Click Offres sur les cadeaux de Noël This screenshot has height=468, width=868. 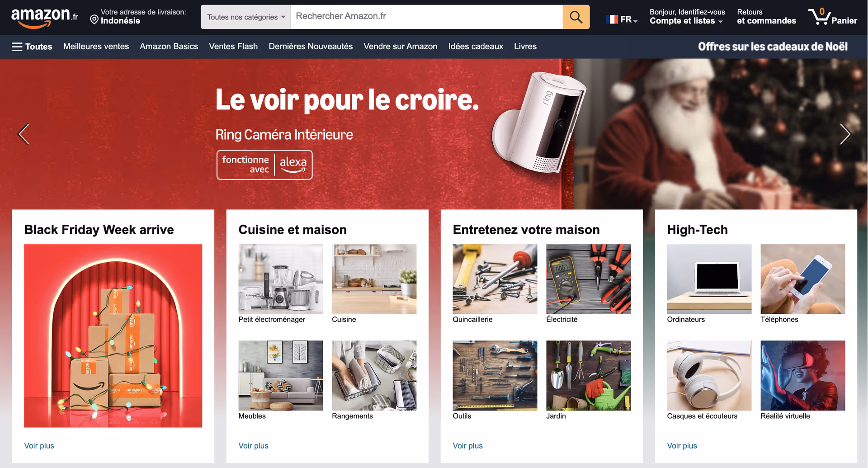click(773, 47)
